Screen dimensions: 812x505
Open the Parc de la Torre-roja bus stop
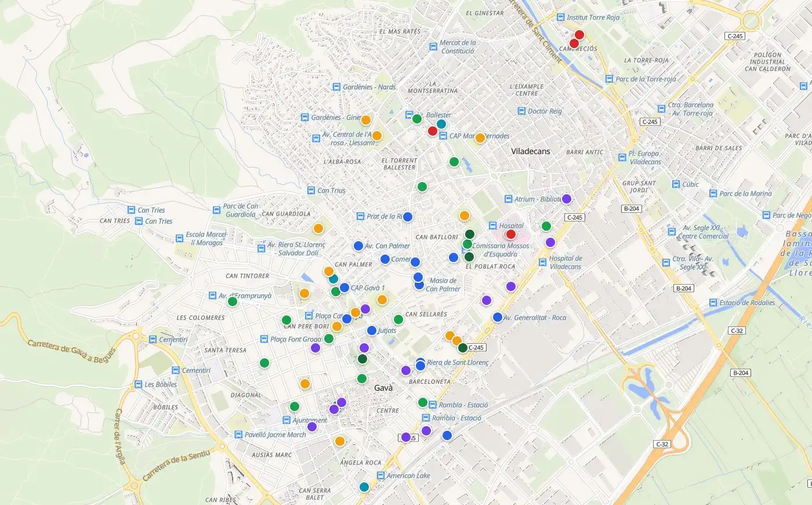(x=609, y=79)
